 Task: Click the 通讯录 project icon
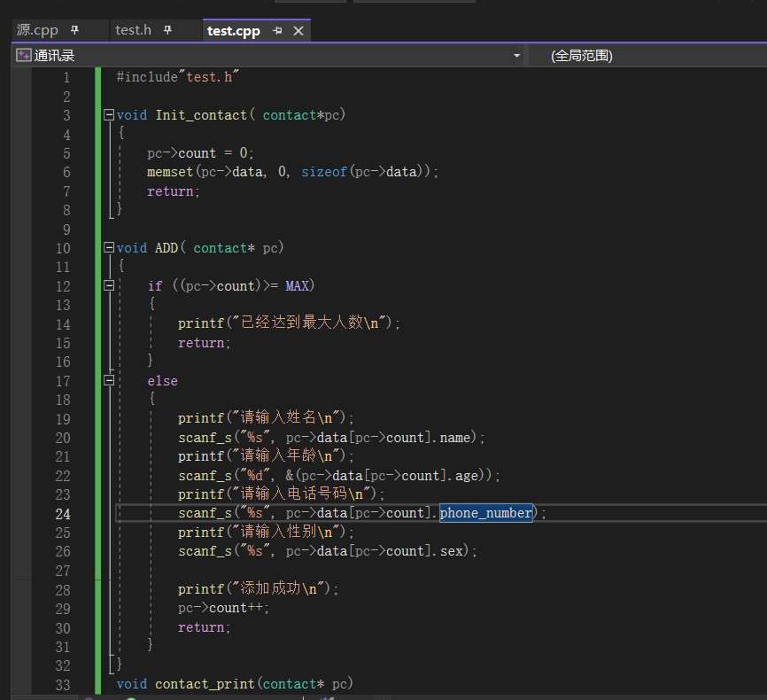[24, 56]
